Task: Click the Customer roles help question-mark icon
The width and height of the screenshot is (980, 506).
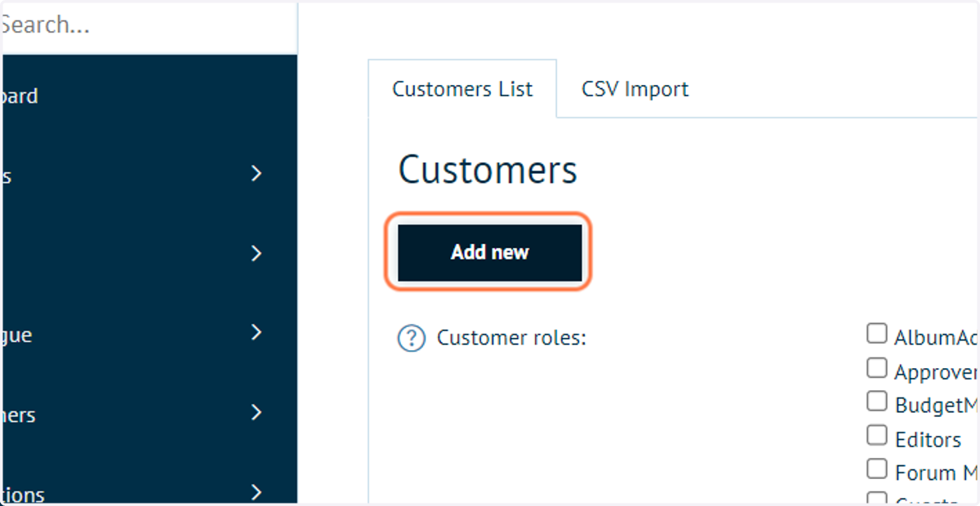Action: (412, 338)
